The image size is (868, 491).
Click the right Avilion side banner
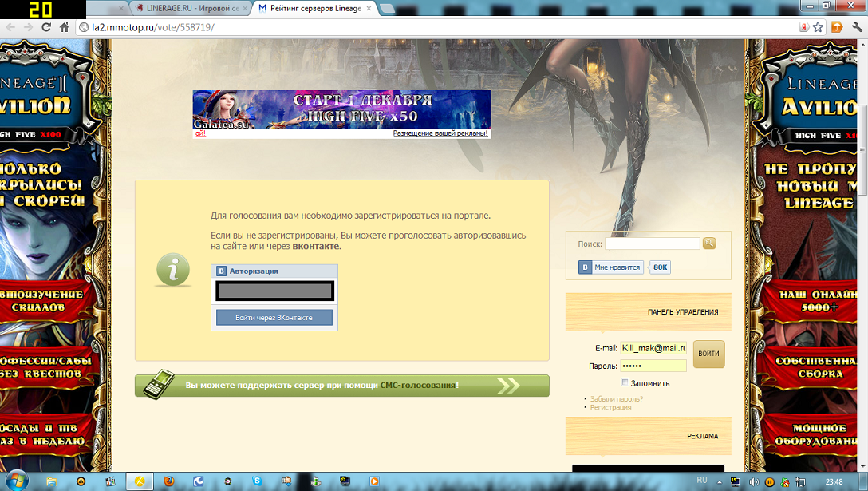[802, 255]
